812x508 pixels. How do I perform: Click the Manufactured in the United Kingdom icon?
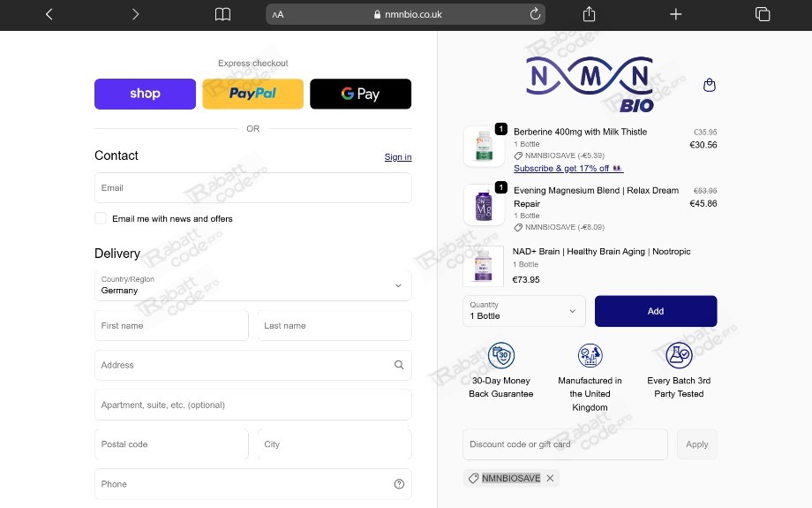[590, 355]
